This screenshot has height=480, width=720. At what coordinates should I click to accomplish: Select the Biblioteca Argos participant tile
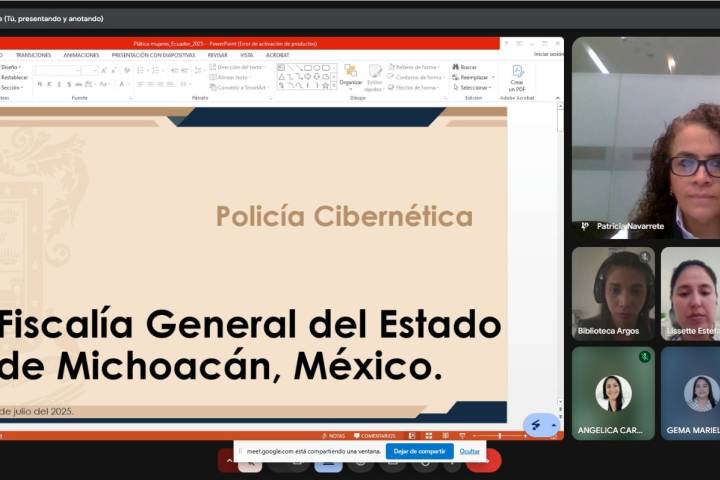(613, 294)
